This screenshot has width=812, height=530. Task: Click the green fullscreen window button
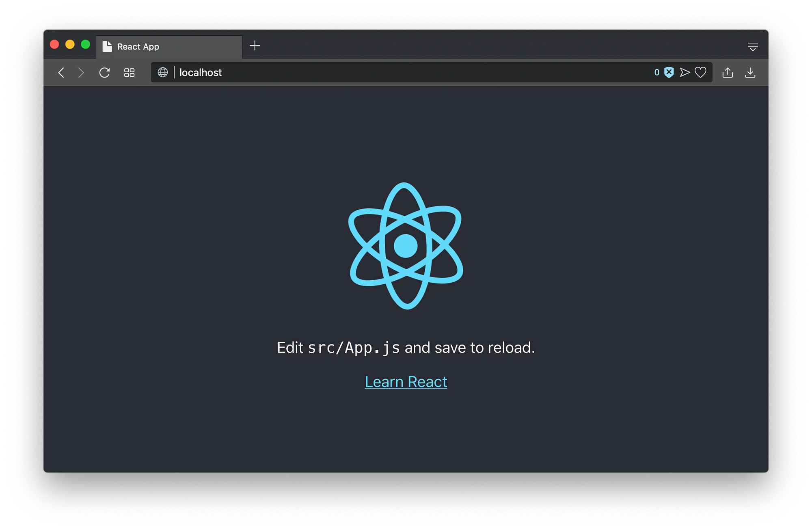pos(85,44)
